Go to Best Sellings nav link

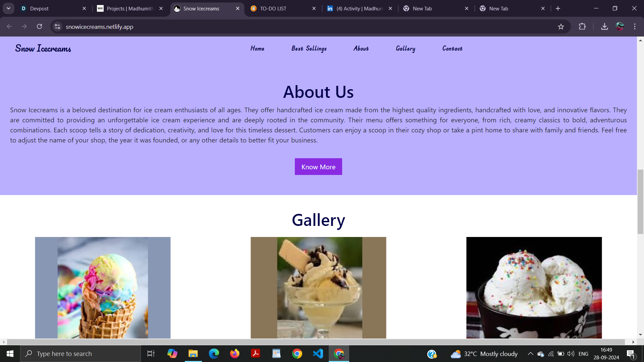coord(309,49)
